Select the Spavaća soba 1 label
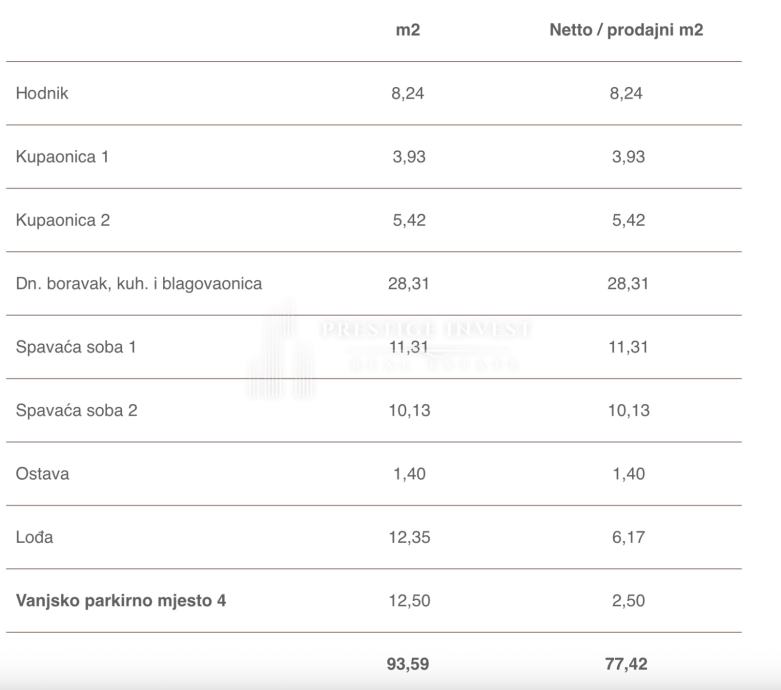This screenshot has width=781, height=690. [76, 347]
